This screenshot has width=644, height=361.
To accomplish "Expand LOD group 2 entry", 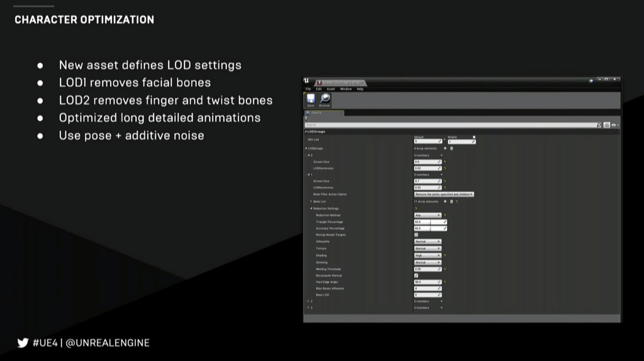I will coord(308,301).
